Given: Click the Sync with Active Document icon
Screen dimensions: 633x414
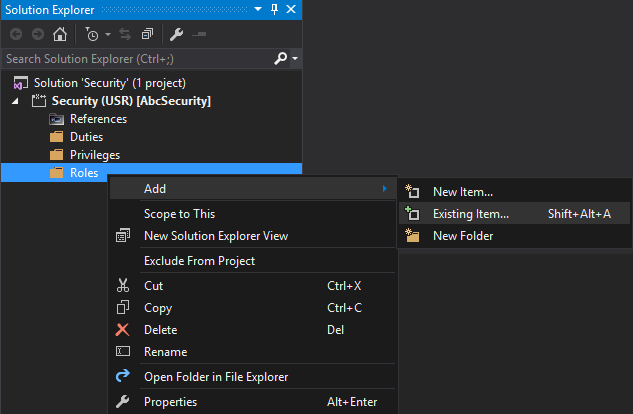Looking at the screenshot, I should (x=125, y=34).
